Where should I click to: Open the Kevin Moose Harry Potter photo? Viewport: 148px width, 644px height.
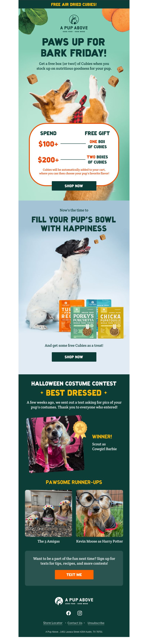coord(100,513)
